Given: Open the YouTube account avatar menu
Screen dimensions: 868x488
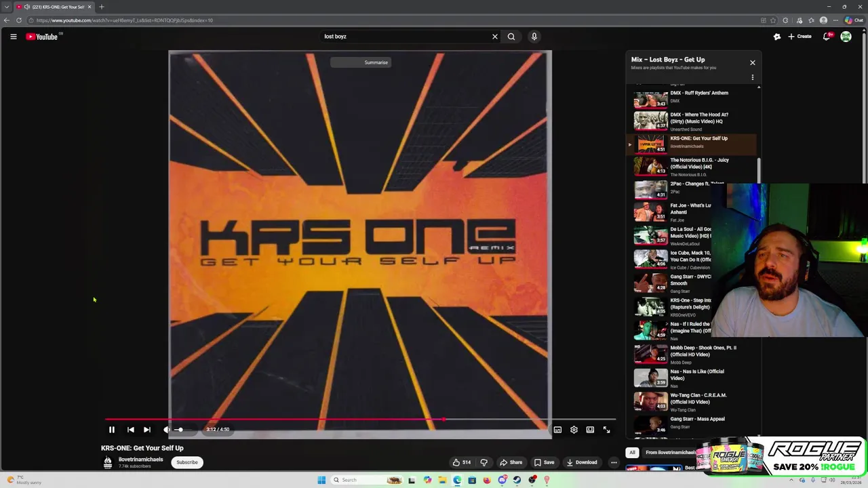Looking at the screenshot, I should pyautogui.click(x=846, y=37).
